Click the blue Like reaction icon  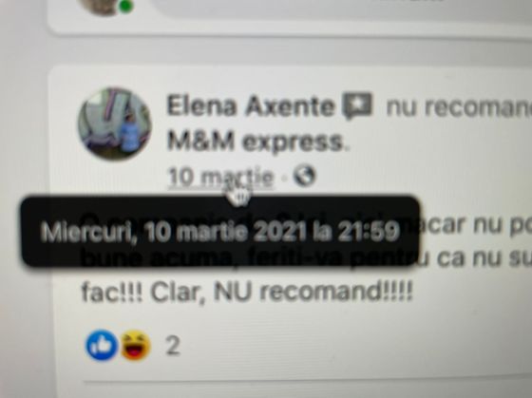point(102,345)
